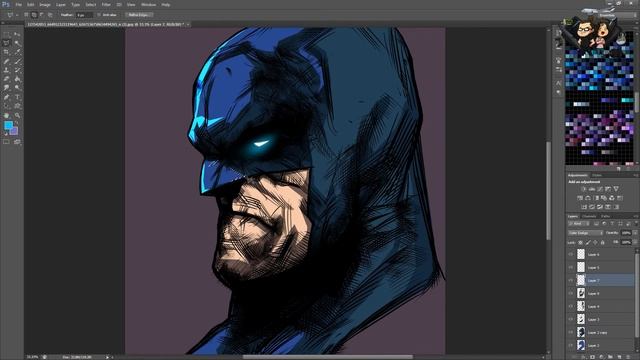Open the Window menu
Screen dimensions: 640x360
[x=149, y=4]
